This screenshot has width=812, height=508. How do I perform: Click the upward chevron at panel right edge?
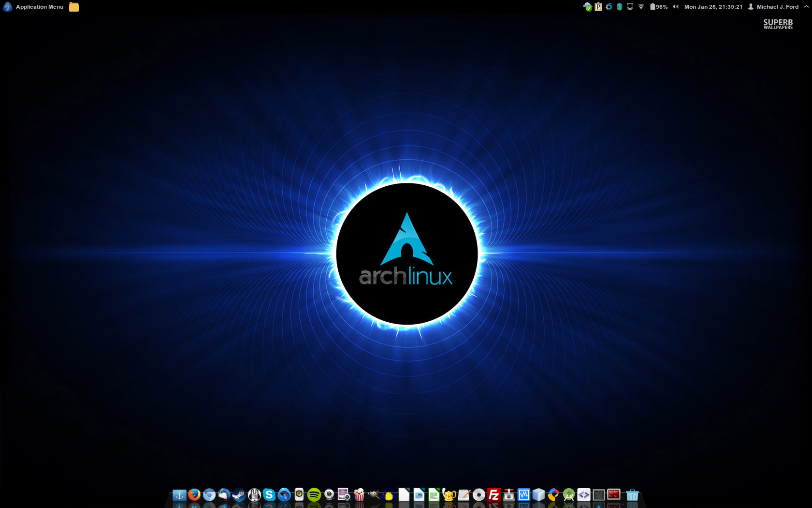806,7
